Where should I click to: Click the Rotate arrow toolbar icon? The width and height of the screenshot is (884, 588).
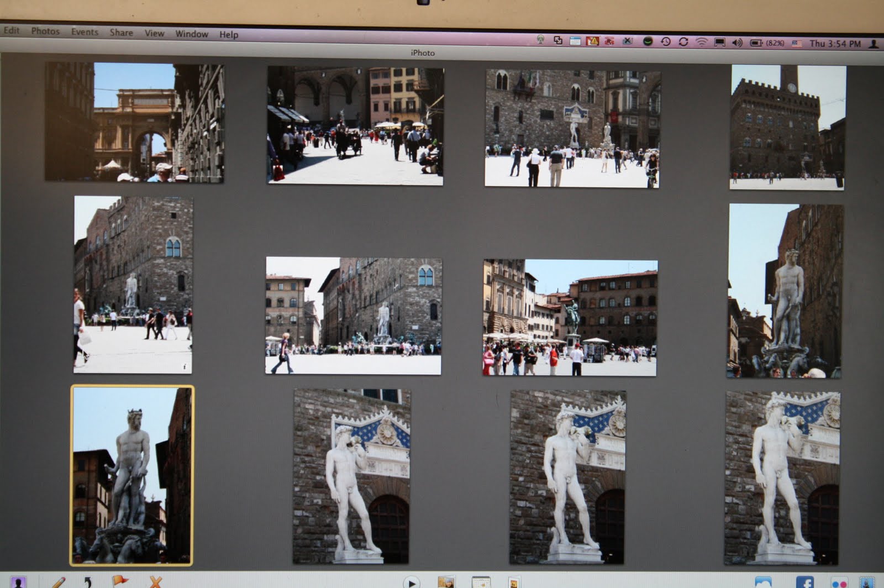pos(88,582)
